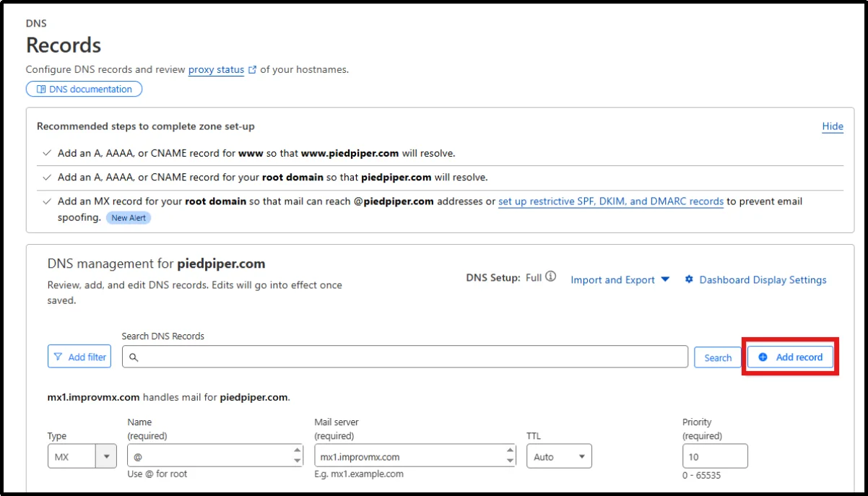Click the book icon in DNS documentation
Image resolution: width=868 pixels, height=496 pixels.
click(x=41, y=90)
